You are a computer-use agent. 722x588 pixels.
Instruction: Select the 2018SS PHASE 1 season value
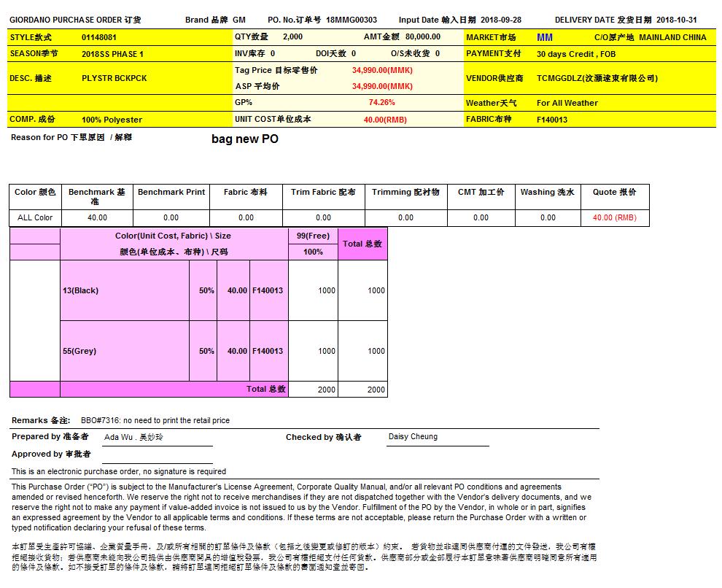pyautogui.click(x=112, y=54)
